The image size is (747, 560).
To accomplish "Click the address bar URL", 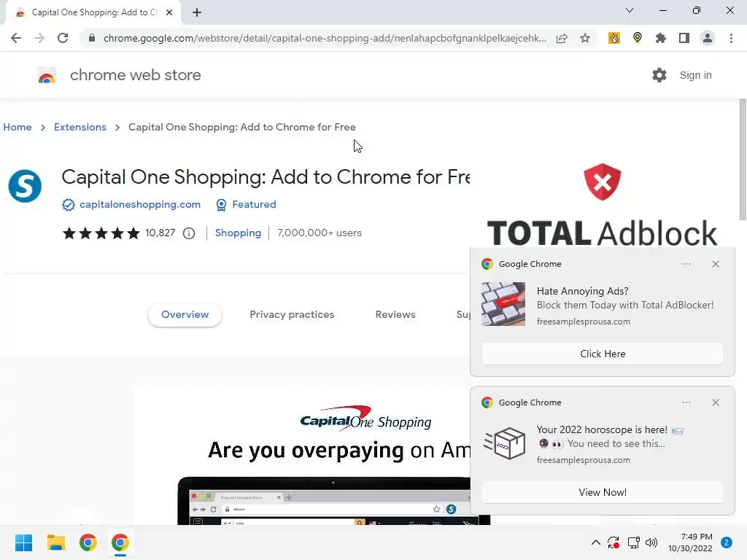I will point(325,38).
